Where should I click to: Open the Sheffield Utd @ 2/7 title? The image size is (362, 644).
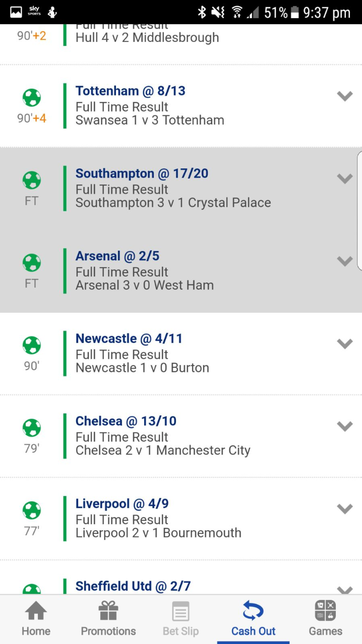[x=133, y=586]
